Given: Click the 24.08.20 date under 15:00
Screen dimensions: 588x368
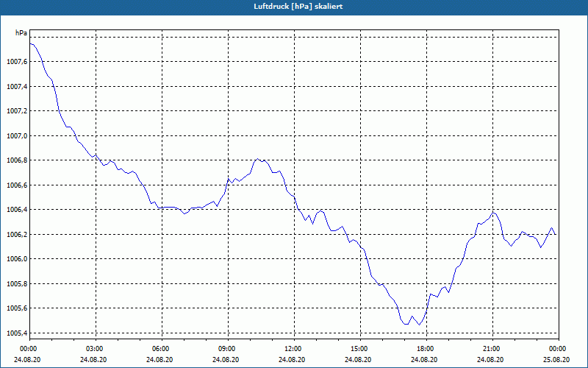Looking at the screenshot, I should click(358, 359).
